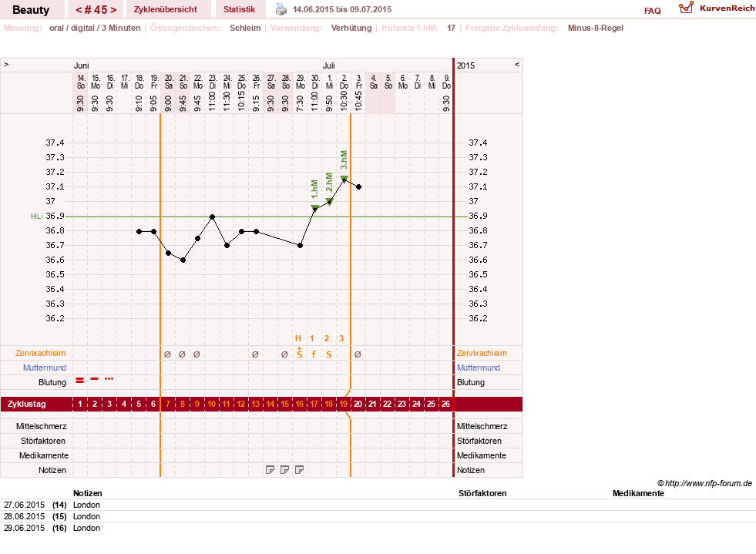Select the Beauty profile tab
Viewport: 756px width, 554px height.
[x=31, y=10]
